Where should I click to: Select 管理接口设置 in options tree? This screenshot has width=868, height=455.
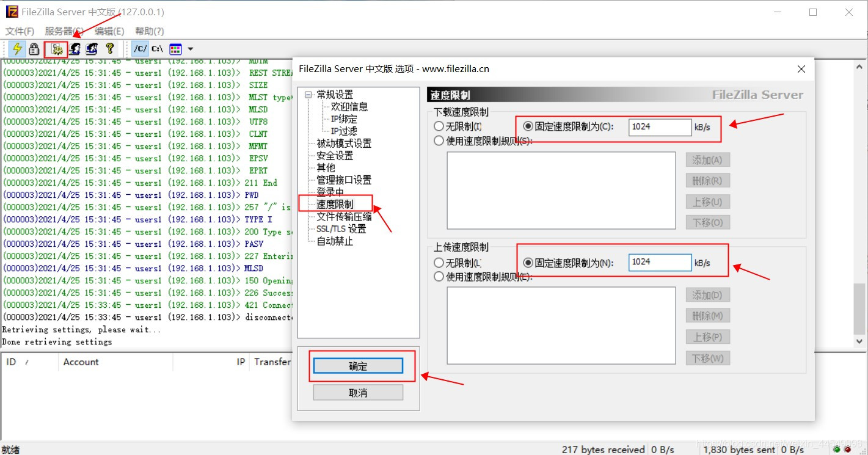(344, 180)
